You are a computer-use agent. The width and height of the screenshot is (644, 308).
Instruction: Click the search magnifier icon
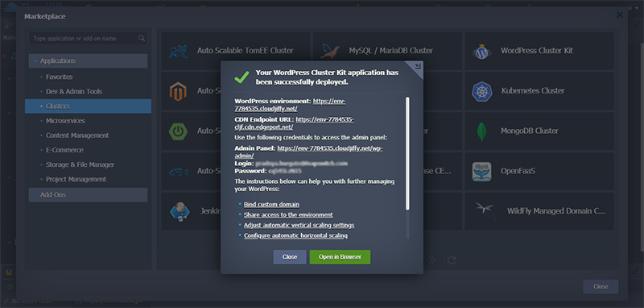pyautogui.click(x=142, y=38)
